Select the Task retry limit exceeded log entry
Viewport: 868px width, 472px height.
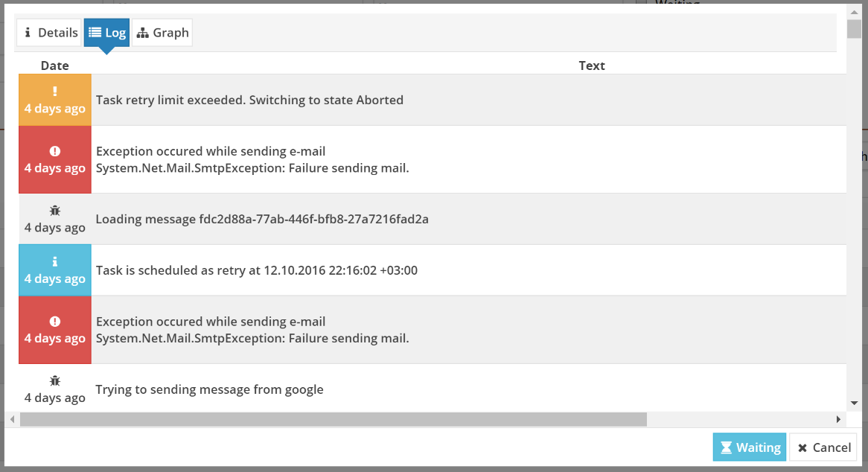pyautogui.click(x=433, y=101)
